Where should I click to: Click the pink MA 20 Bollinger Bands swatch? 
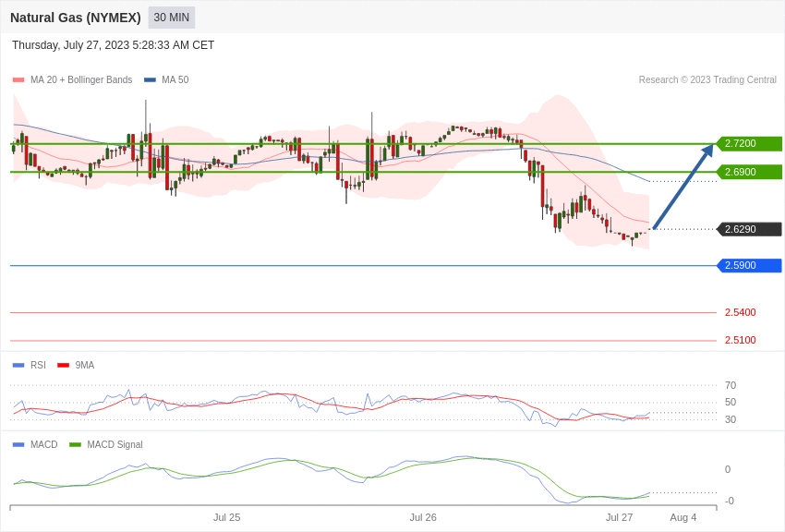click(18, 80)
